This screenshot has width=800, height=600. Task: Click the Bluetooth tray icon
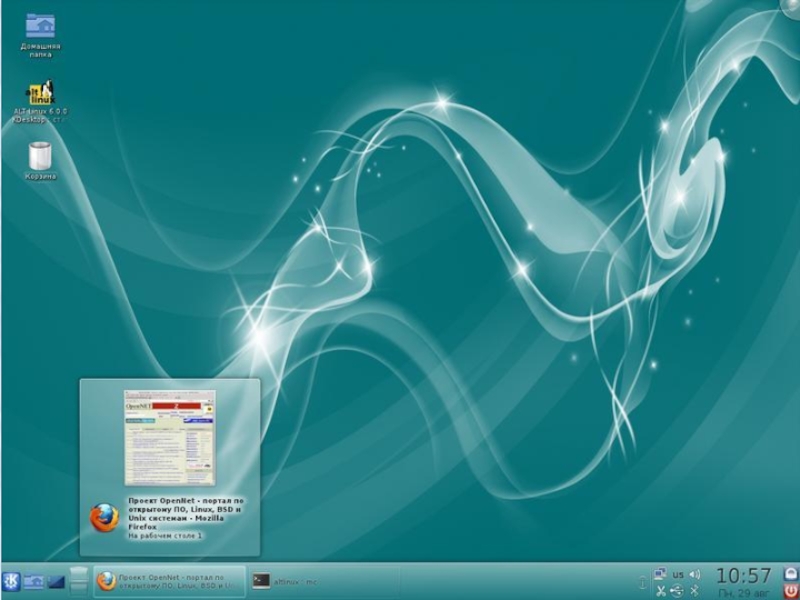694,591
